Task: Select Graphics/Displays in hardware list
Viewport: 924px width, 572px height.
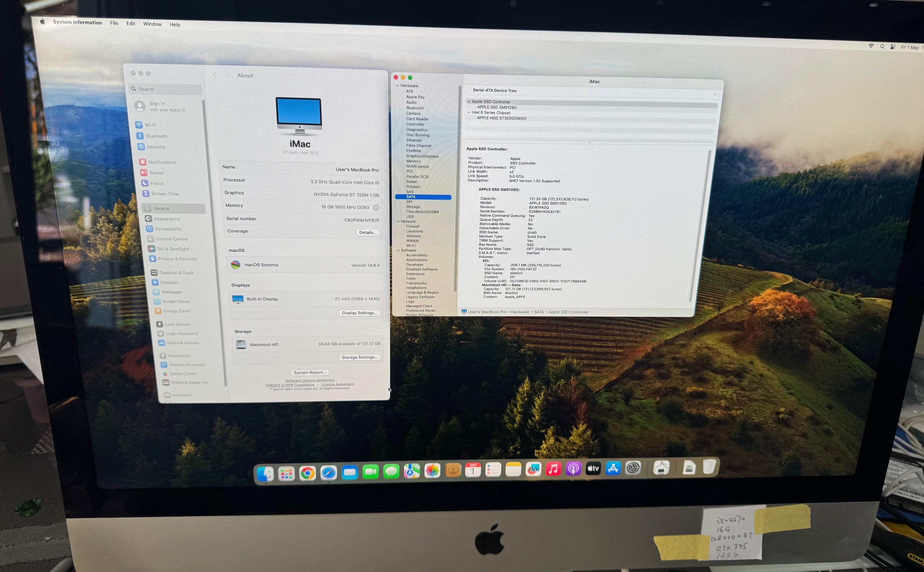Action: click(423, 156)
